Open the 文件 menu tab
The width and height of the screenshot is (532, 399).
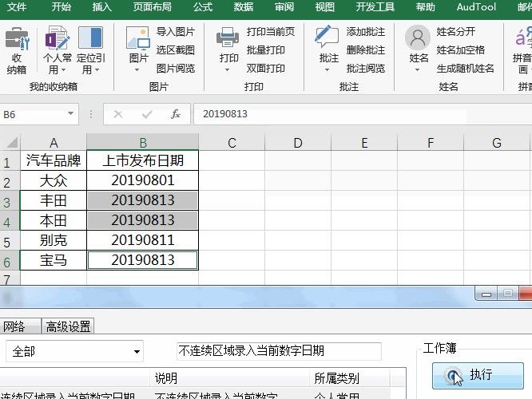pos(17,6)
